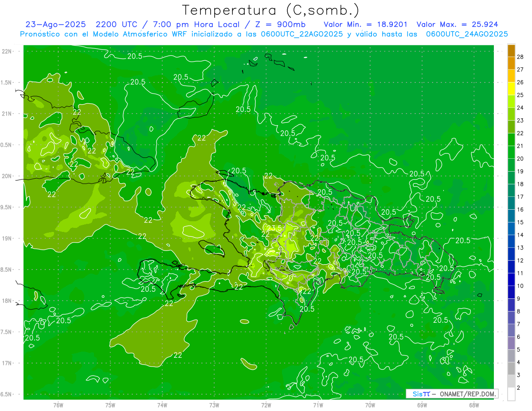Click the 70W longitude axis label

(x=370, y=406)
